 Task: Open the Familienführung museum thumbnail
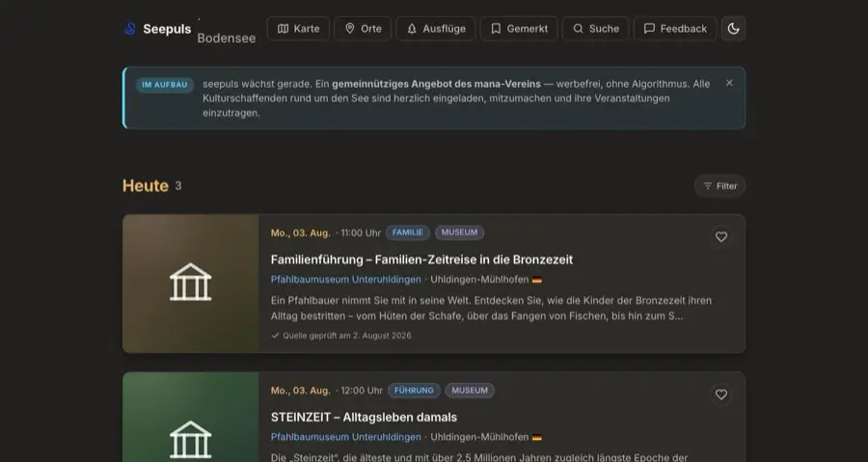pyautogui.click(x=190, y=284)
